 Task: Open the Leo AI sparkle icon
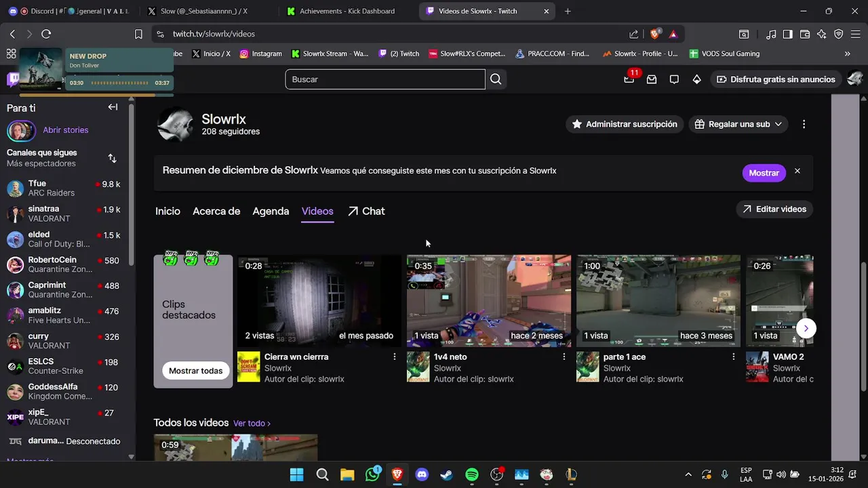coord(822,34)
